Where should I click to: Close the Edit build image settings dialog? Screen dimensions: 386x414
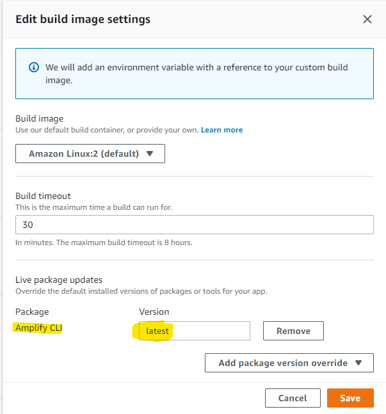click(367, 19)
